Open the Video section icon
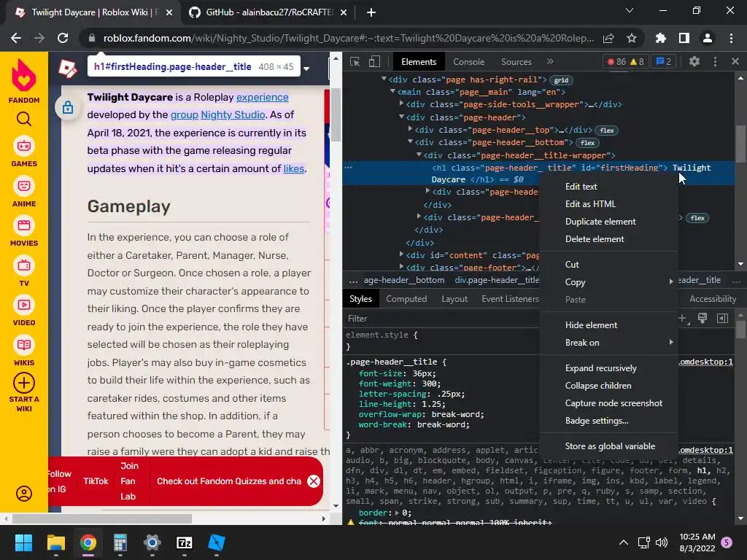Image resolution: width=747 pixels, height=560 pixels. (24, 305)
